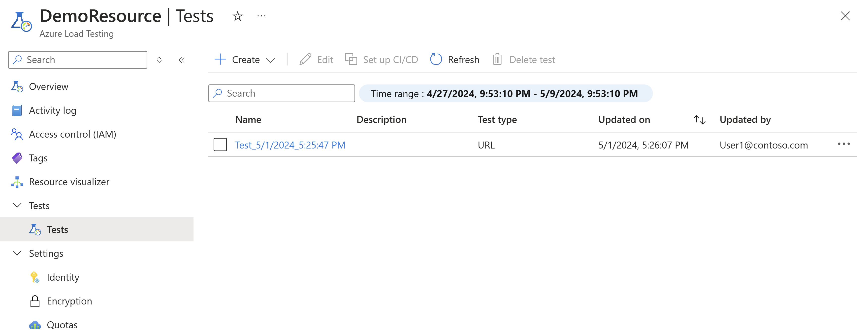
Task: Open the Identity settings
Action: point(63,277)
